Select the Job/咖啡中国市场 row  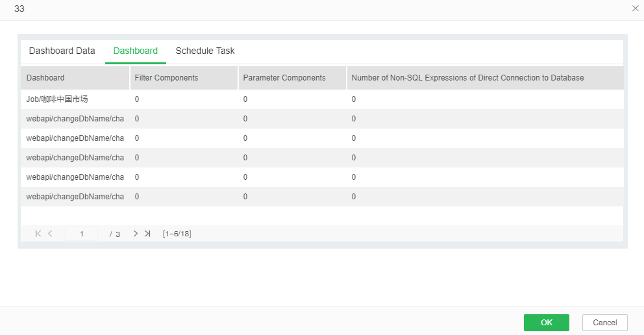coord(322,99)
